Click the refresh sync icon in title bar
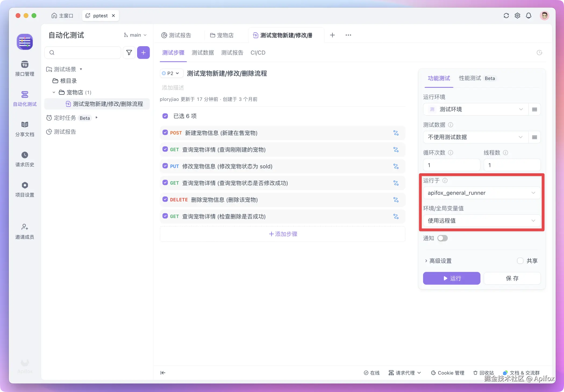This screenshot has height=392, width=564. pos(506,16)
